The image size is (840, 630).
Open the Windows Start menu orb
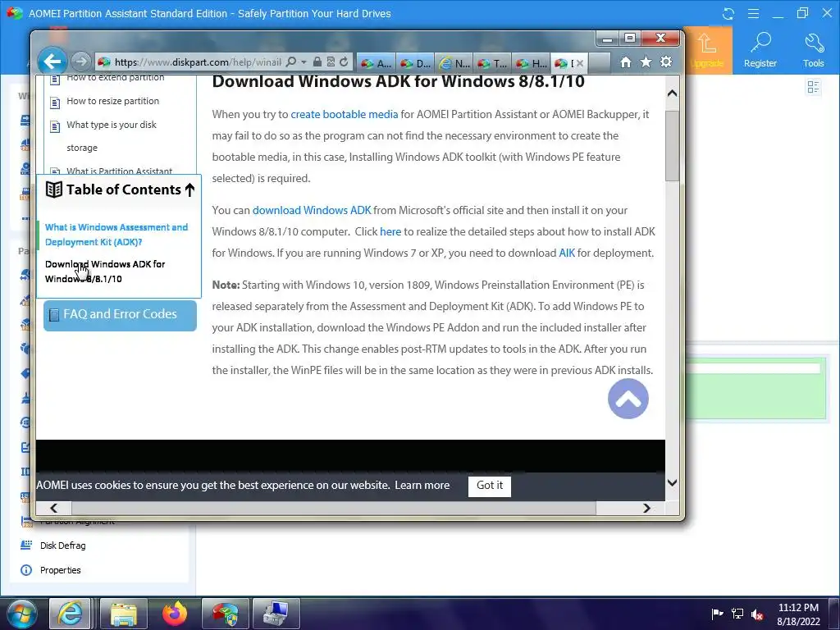click(x=22, y=614)
